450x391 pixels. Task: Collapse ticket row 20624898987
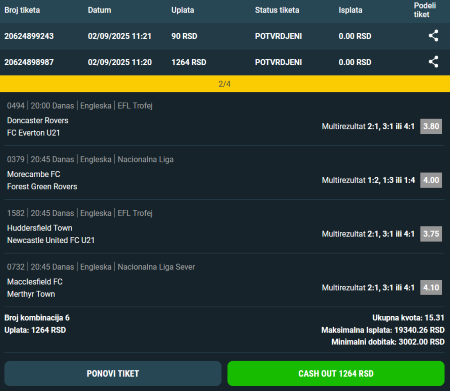225,62
